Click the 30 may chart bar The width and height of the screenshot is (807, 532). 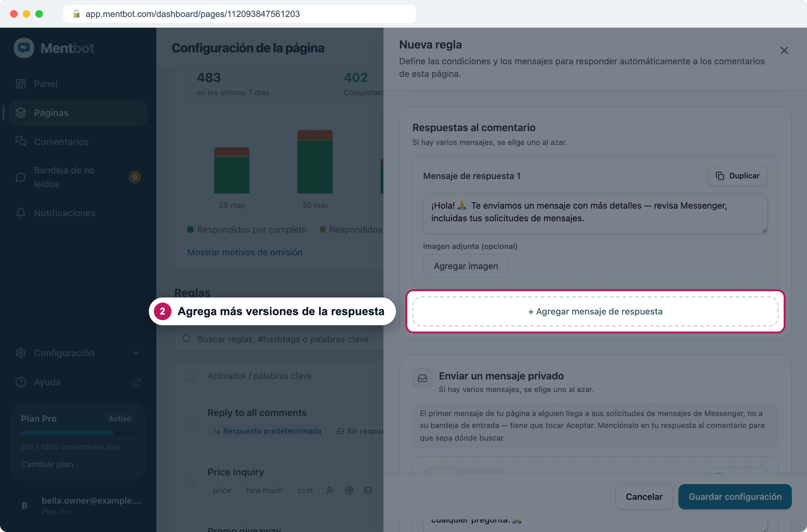point(315,162)
